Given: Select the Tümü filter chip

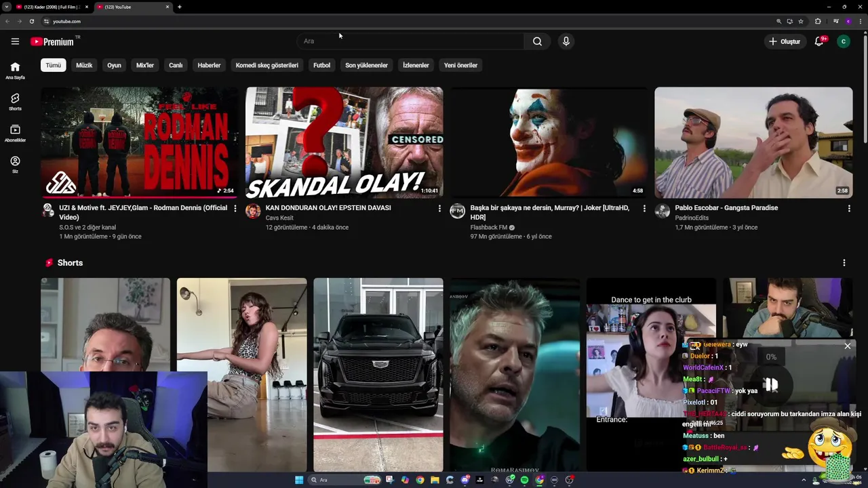Looking at the screenshot, I should tap(53, 65).
